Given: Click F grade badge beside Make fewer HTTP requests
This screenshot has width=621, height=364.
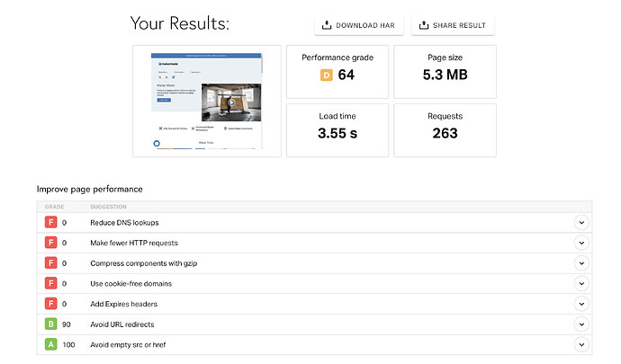Looking at the screenshot, I should (x=51, y=243).
